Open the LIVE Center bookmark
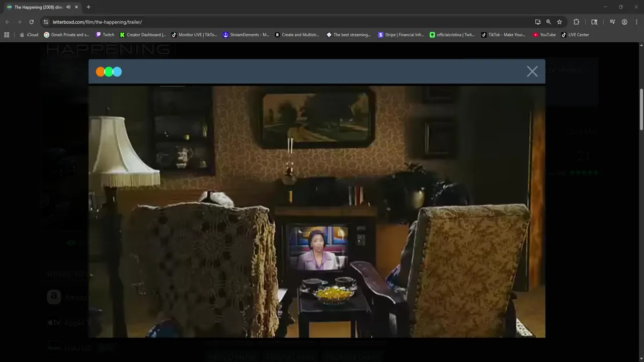Screen dimensions: 644x362 click(x=575, y=35)
